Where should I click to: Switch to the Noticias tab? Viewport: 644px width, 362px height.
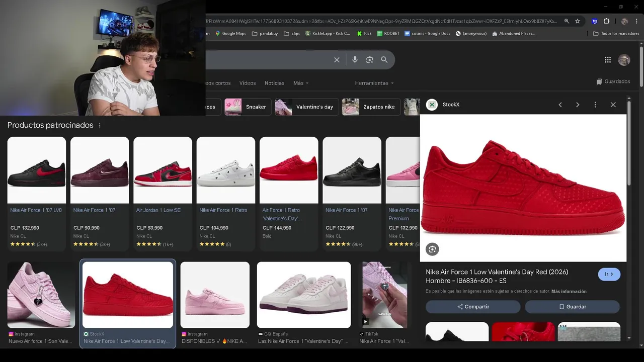click(274, 83)
